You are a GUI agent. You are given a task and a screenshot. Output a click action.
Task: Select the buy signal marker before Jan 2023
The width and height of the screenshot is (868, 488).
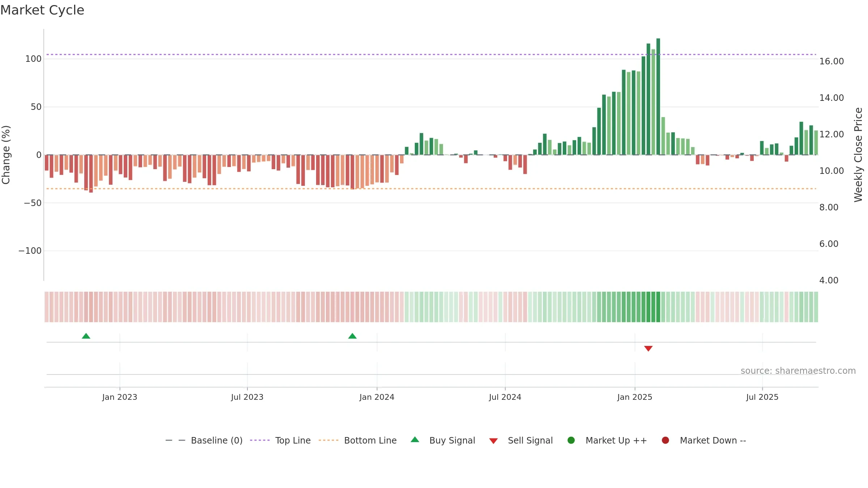click(x=86, y=336)
